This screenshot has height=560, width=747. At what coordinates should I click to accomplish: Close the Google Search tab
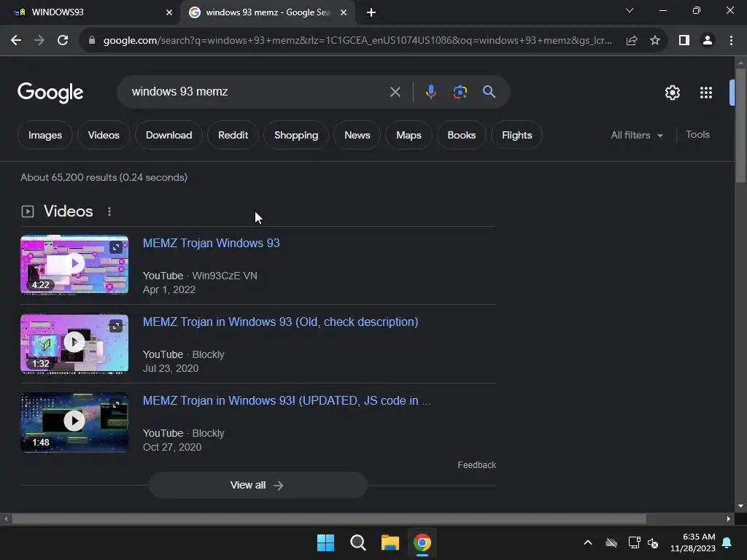(344, 12)
